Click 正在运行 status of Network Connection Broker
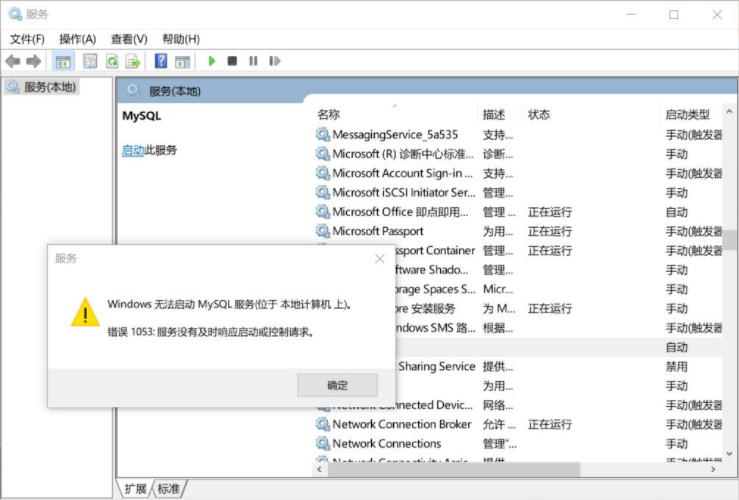739x500 pixels. coord(550,425)
